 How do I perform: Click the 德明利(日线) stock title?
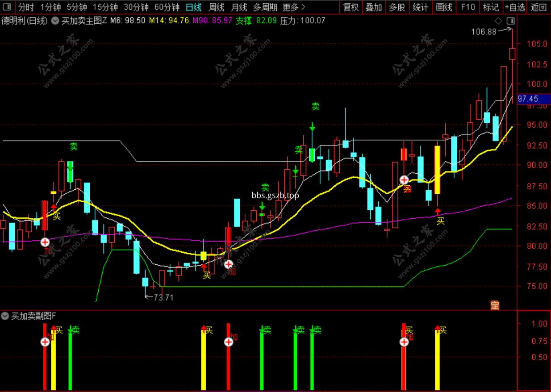(25, 21)
